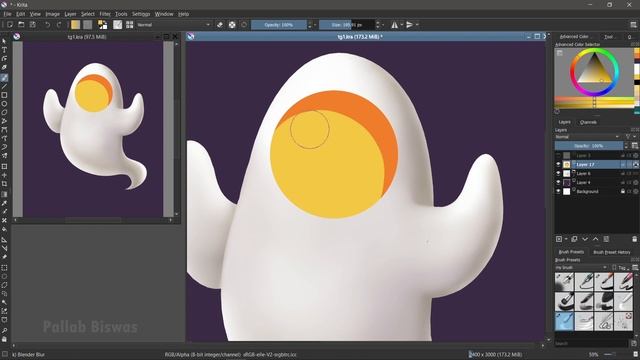Toggle horizontal mirror tool

(394, 25)
